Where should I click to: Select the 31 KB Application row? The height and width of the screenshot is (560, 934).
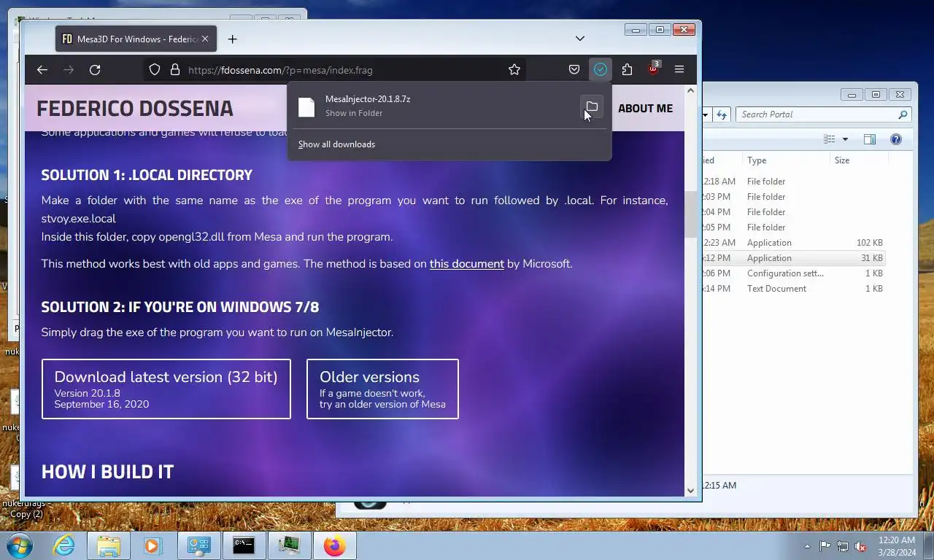pos(794,258)
